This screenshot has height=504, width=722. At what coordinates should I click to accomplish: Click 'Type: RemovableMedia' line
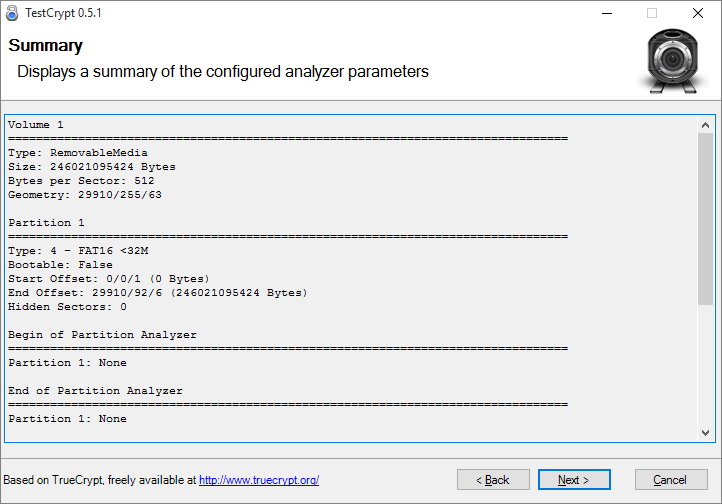click(x=78, y=153)
